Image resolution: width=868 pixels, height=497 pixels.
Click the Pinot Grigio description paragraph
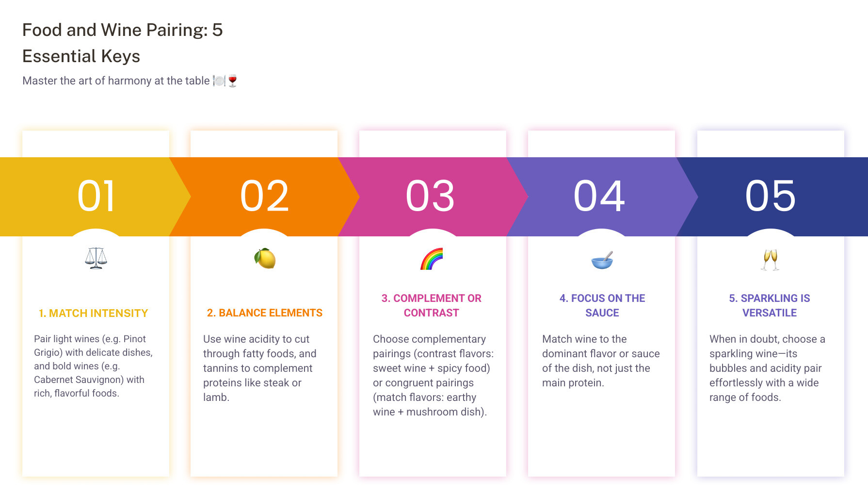[93, 366]
